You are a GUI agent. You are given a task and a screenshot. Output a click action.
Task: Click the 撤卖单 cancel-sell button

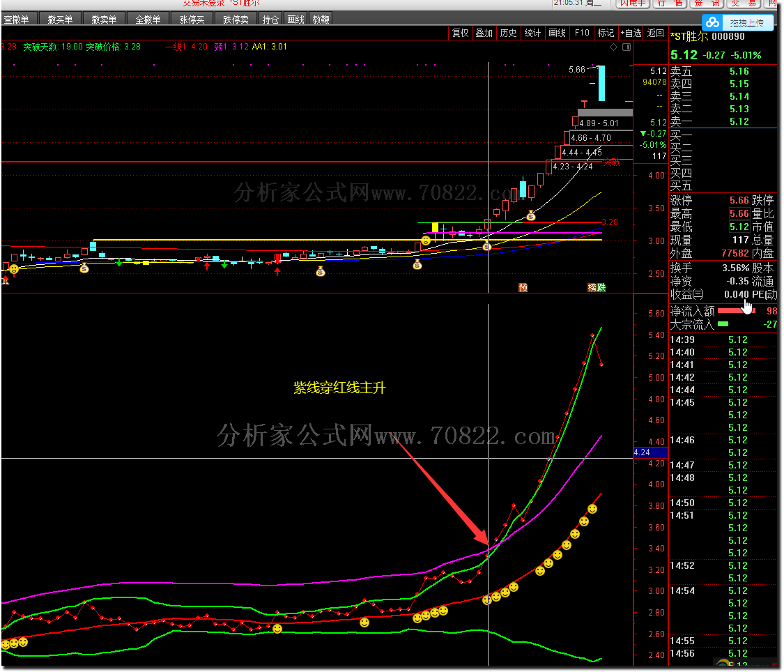point(104,20)
